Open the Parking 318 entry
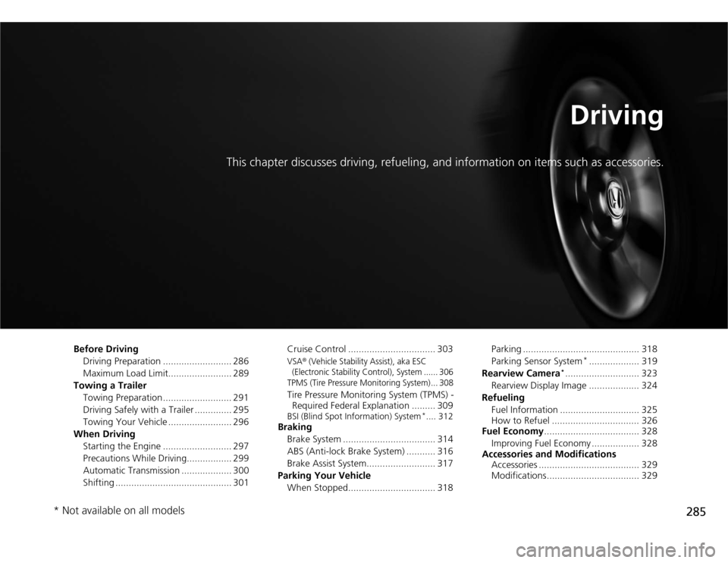 coord(574,349)
